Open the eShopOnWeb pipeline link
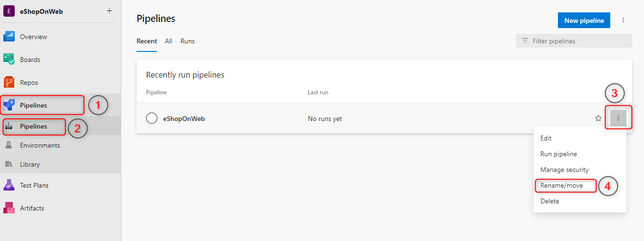644x241 pixels. click(184, 119)
